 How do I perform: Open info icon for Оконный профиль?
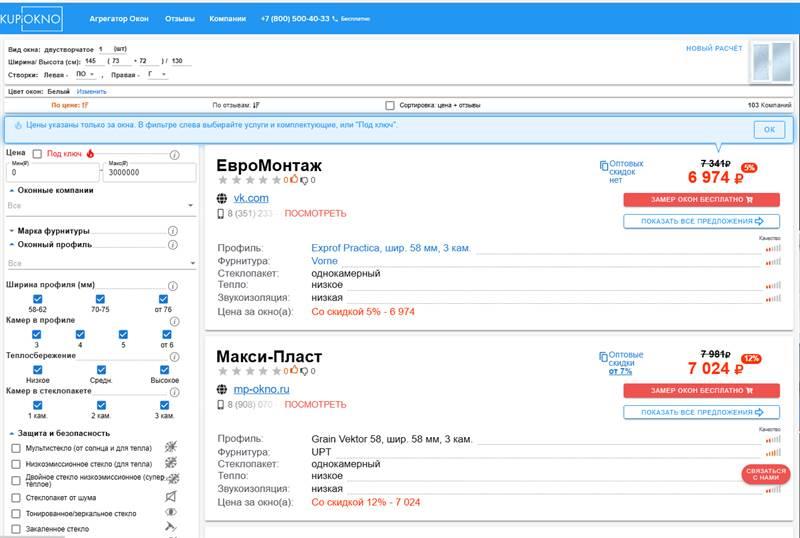(x=173, y=244)
